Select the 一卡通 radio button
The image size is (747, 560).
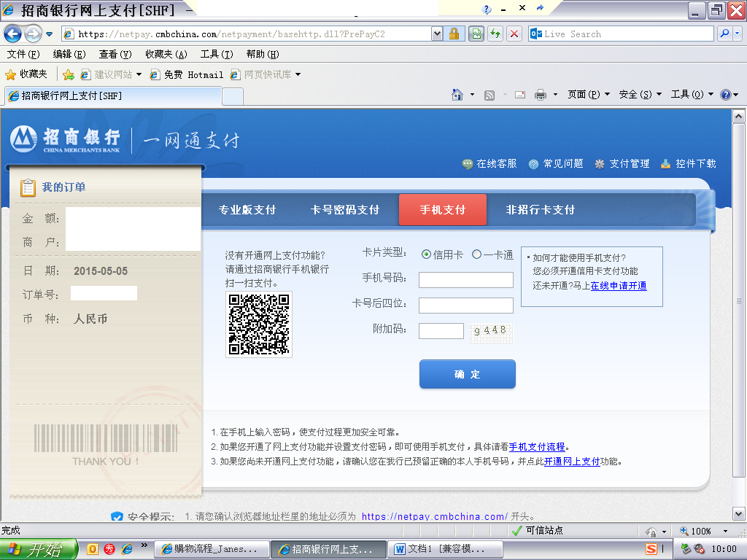coord(477,254)
